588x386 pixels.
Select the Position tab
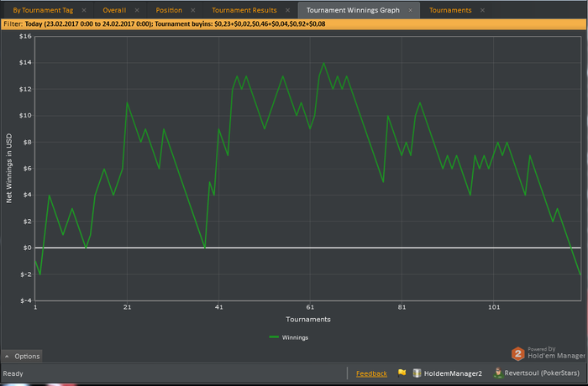click(169, 10)
